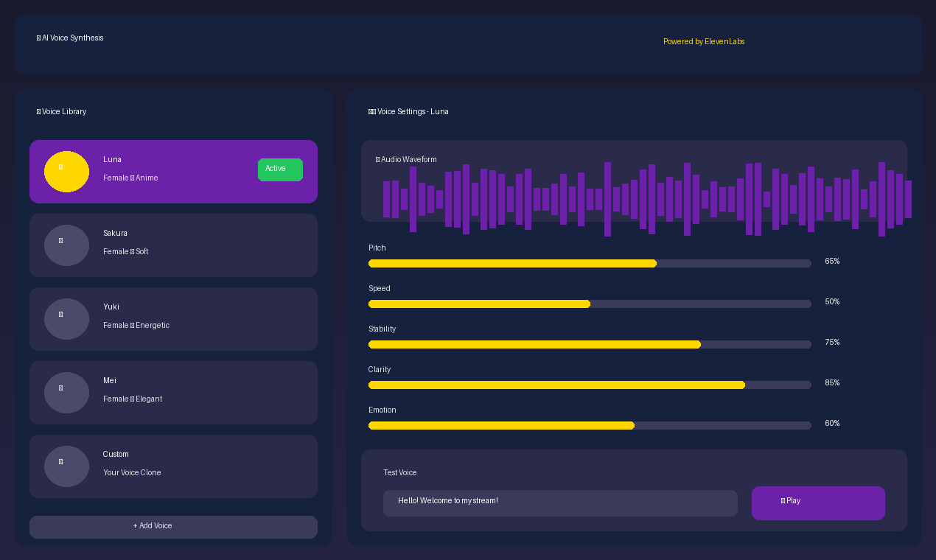Image resolution: width=936 pixels, height=560 pixels.
Task: Expand the Test Voice section
Action: click(634, 490)
